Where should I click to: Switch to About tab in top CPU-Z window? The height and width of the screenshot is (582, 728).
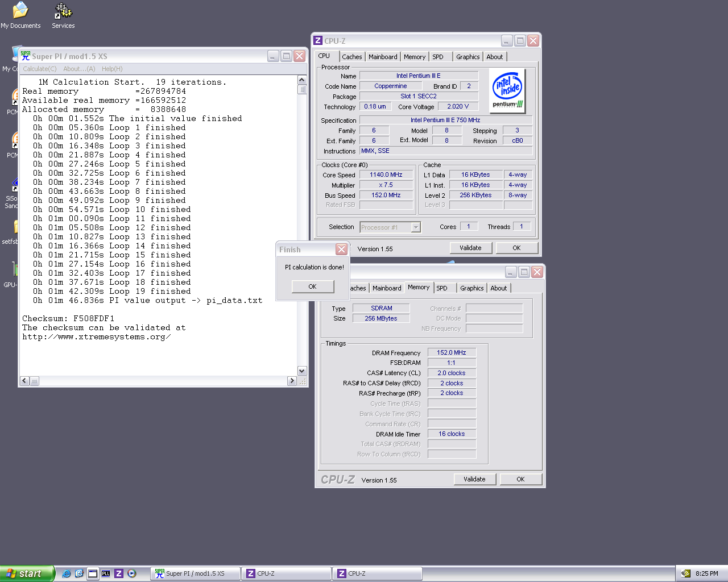[x=495, y=57]
